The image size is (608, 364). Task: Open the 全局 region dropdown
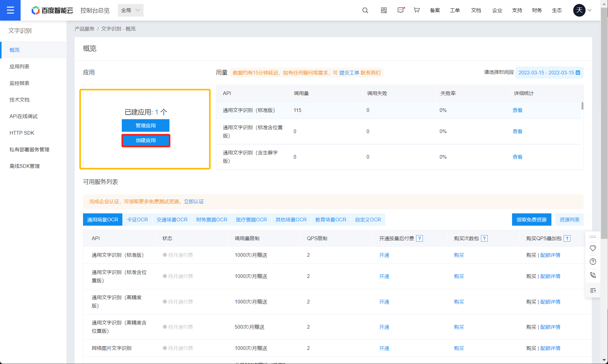(130, 10)
